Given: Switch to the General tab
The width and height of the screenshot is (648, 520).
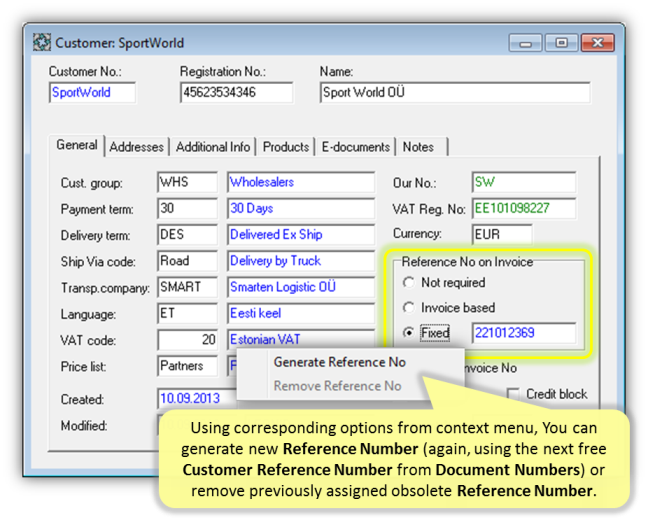Looking at the screenshot, I should tap(77, 145).
